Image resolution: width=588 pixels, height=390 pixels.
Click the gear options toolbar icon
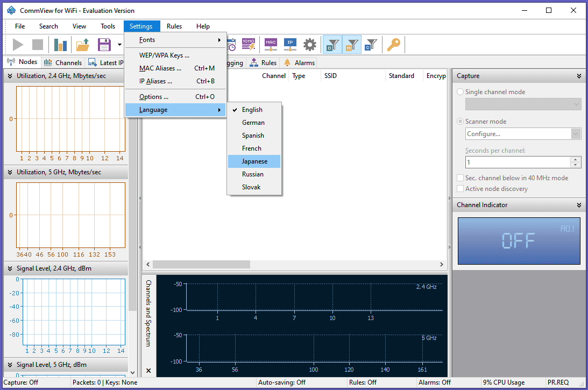coord(310,45)
